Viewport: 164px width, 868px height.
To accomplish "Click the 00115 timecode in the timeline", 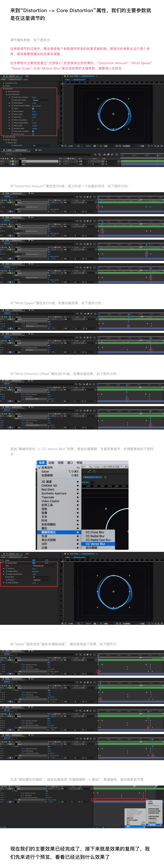I will tap(7, 243).
